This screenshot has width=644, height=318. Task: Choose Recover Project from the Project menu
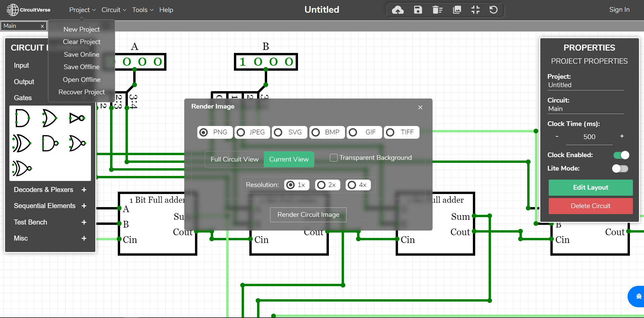point(82,92)
